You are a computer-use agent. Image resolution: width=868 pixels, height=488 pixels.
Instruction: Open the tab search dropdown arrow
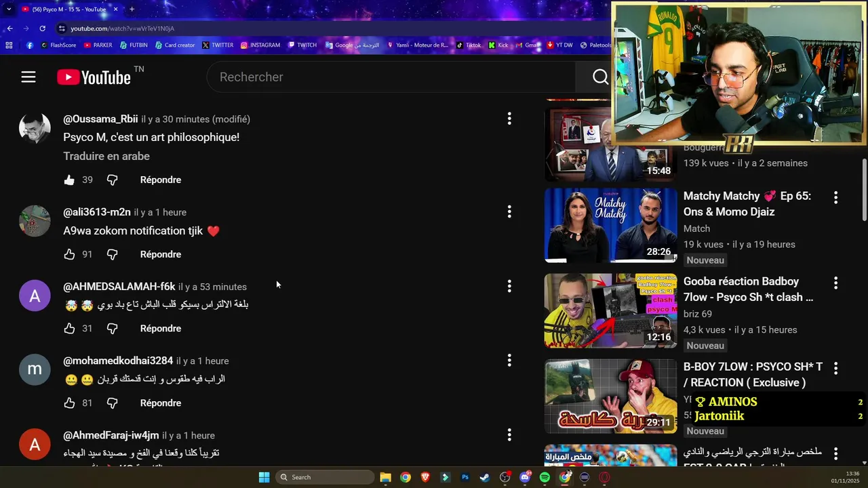(x=8, y=9)
